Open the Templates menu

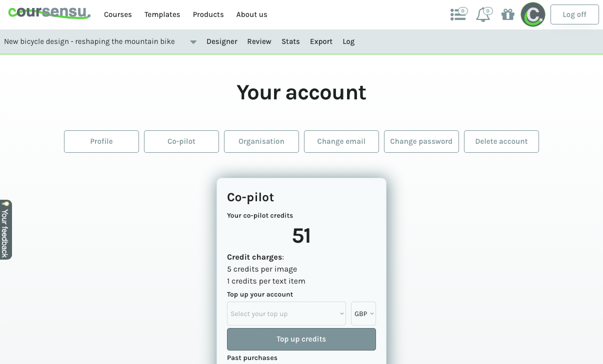coord(162,14)
